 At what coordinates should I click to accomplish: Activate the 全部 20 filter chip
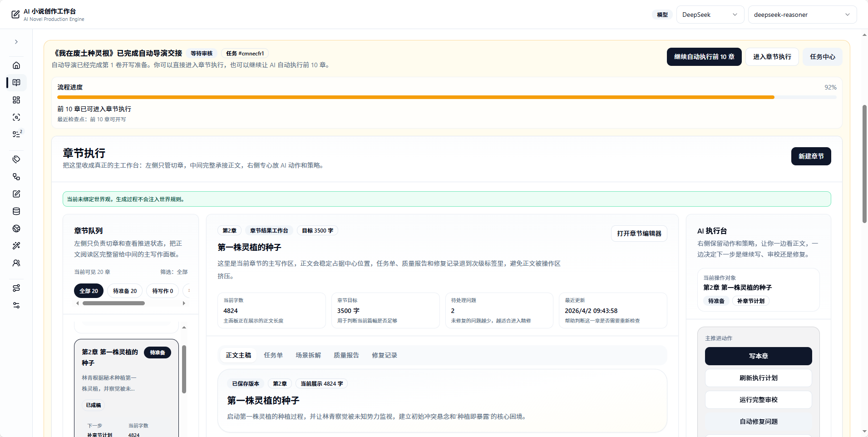click(89, 291)
